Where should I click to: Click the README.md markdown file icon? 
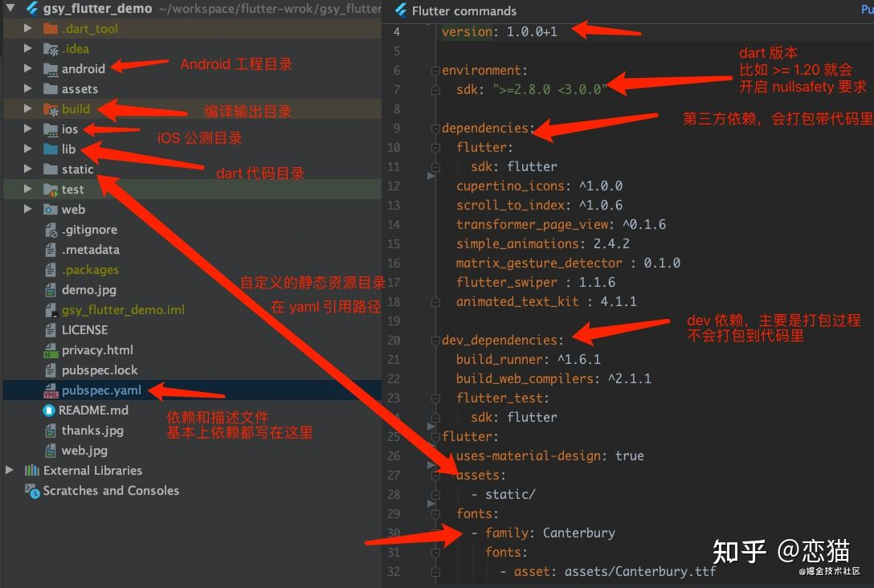pyautogui.click(x=49, y=410)
